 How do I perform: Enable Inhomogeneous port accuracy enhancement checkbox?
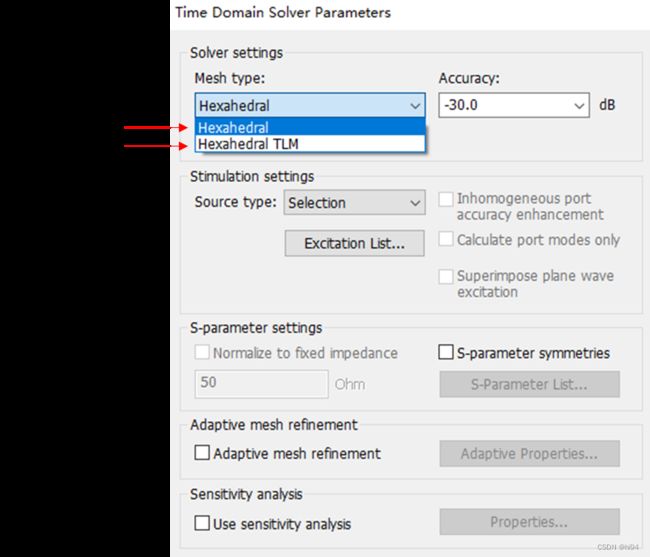pyautogui.click(x=446, y=199)
